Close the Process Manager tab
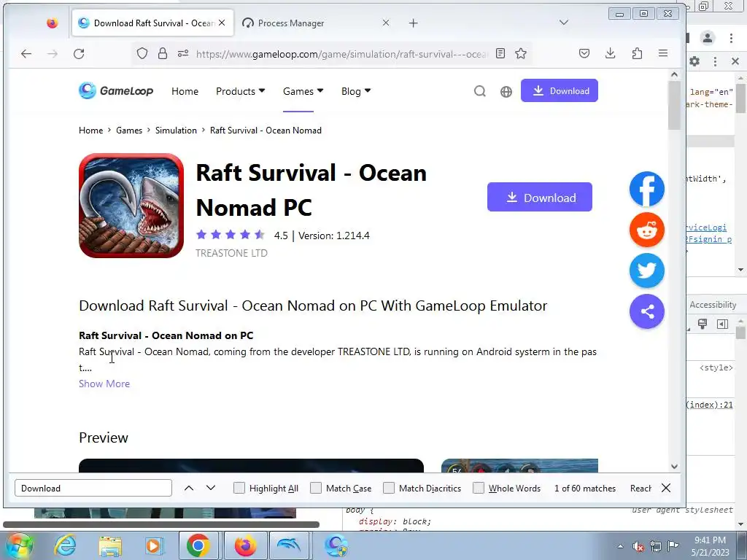This screenshot has width=747, height=560. [x=386, y=23]
